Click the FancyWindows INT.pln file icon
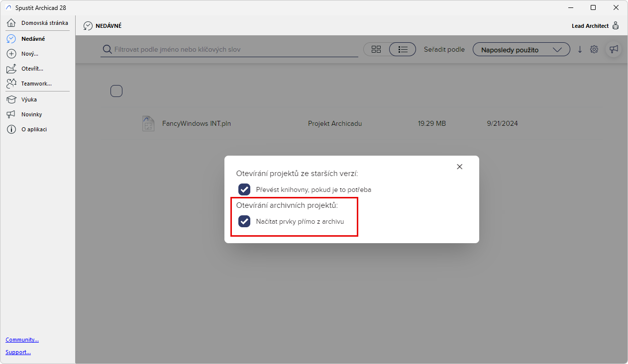628x364 pixels. point(148,123)
